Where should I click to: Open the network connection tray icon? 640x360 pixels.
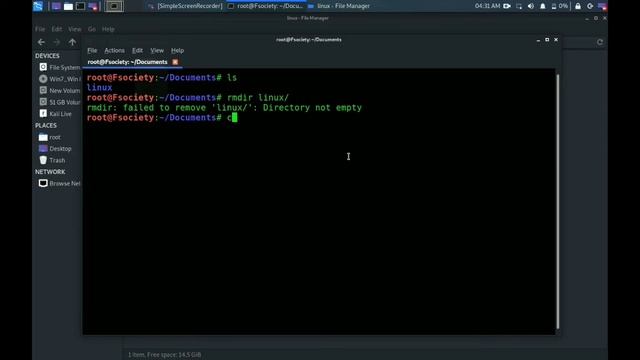click(x=519, y=6)
